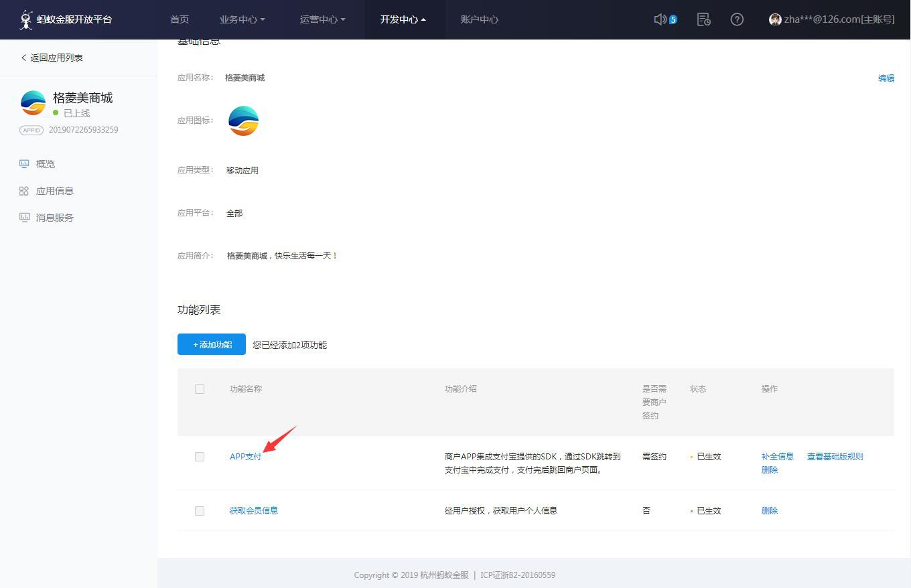
Task: Click the 添加功能 button
Action: tap(212, 344)
